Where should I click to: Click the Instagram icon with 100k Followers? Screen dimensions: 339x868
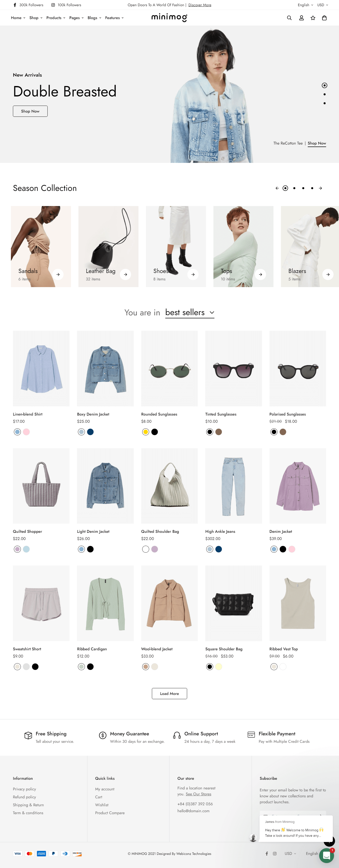(53, 5)
